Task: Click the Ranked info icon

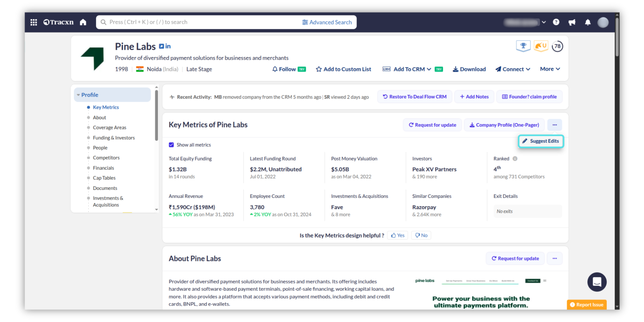Action: click(515, 159)
